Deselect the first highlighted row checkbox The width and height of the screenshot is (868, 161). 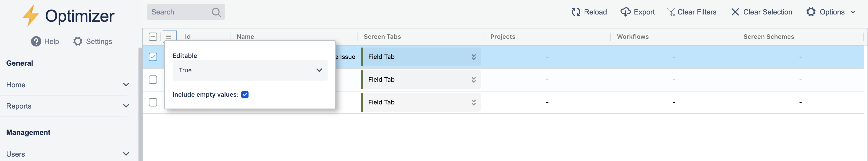tap(153, 57)
